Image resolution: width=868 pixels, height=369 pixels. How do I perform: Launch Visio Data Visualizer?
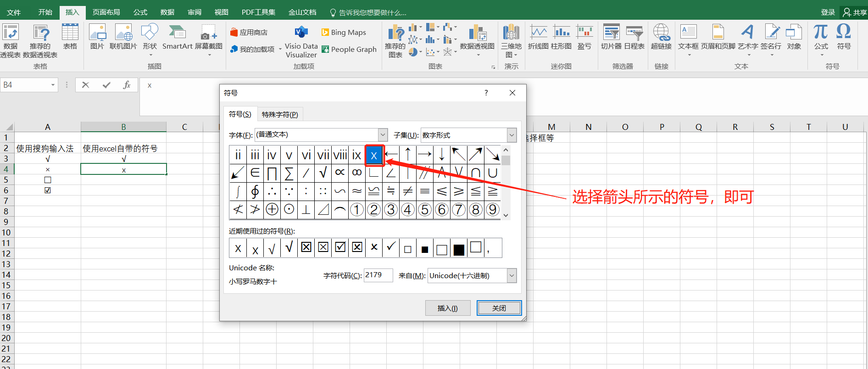(301, 42)
